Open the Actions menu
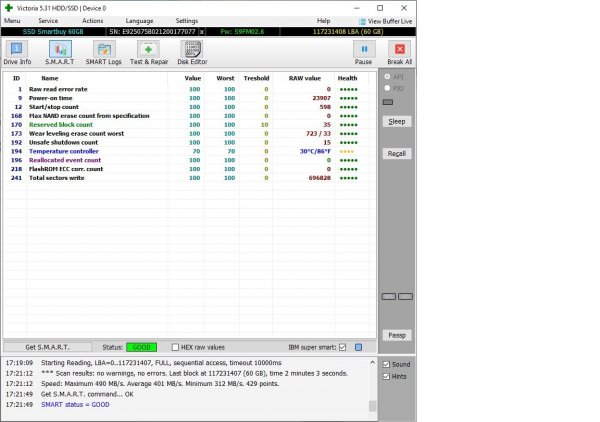This screenshot has height=422, width=600. pos(92,20)
